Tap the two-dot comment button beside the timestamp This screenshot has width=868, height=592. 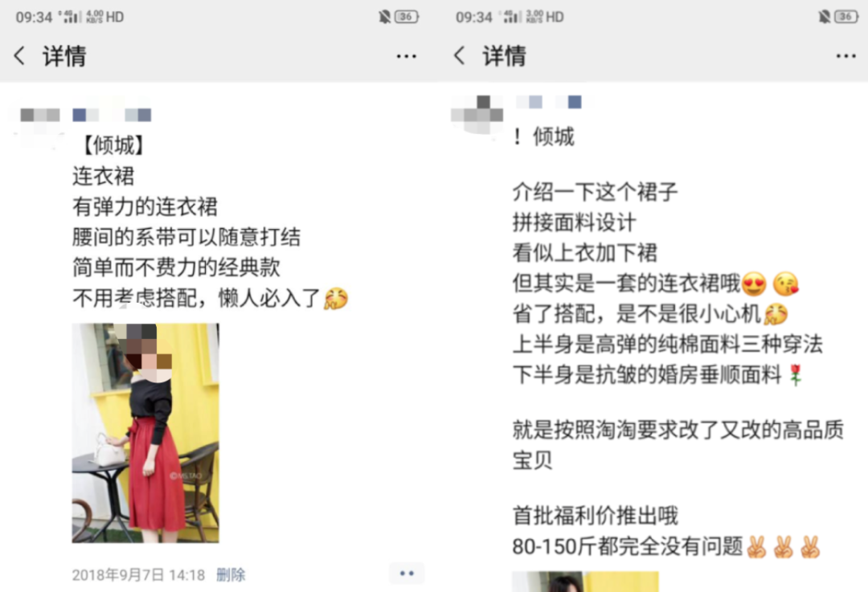pos(407,574)
